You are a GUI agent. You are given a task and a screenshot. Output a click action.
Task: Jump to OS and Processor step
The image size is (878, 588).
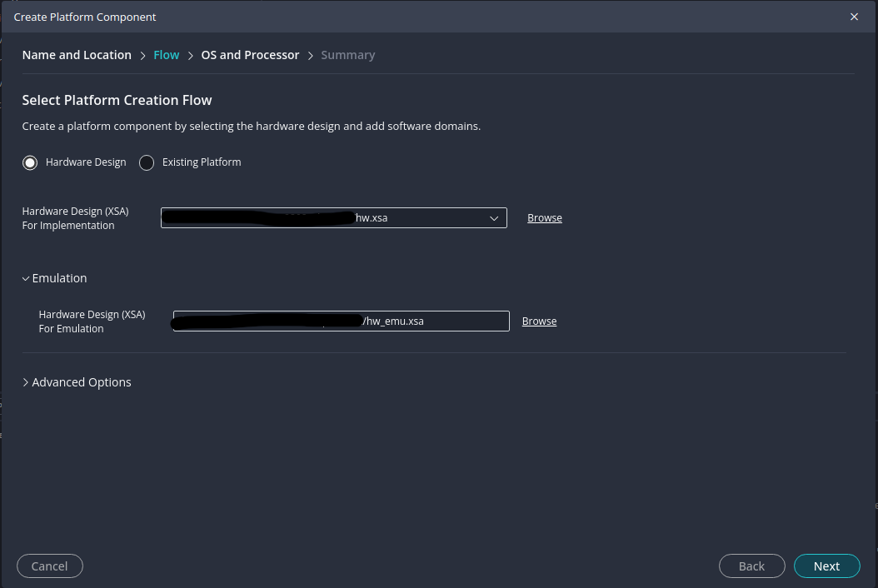click(250, 55)
